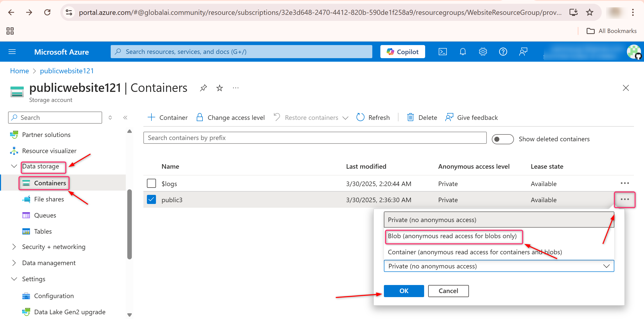
Task: Open Partner solutions in the sidebar
Action: 46,135
